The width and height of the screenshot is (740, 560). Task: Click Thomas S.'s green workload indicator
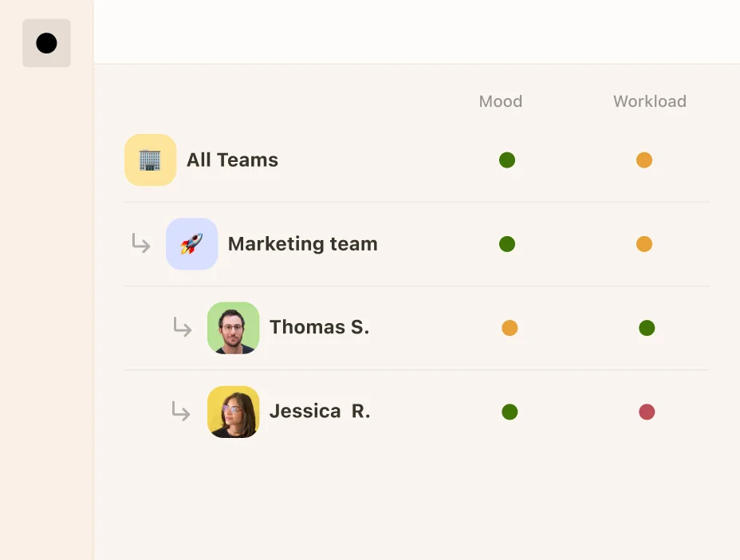click(x=647, y=328)
